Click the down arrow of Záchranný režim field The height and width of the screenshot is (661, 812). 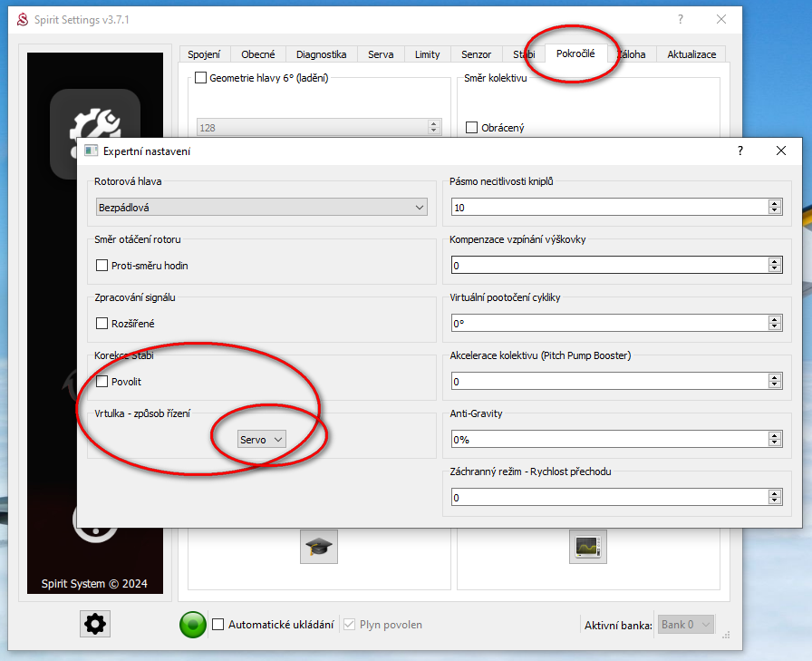[x=774, y=501]
